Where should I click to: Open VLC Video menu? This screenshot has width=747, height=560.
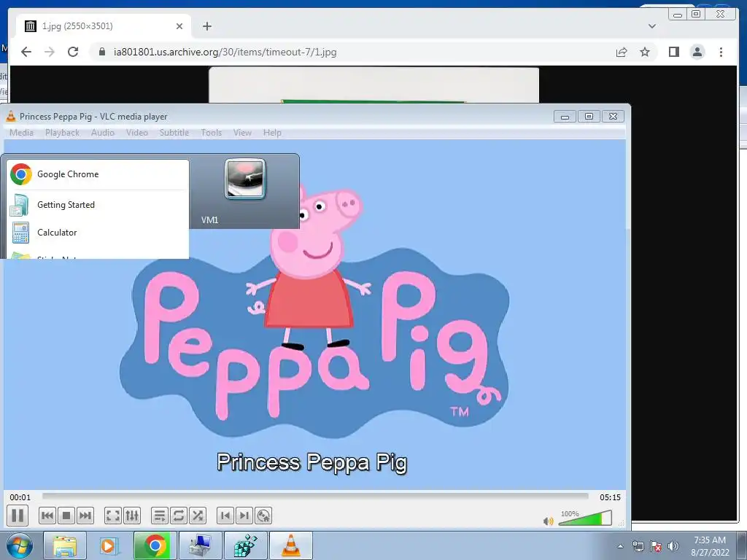(136, 133)
